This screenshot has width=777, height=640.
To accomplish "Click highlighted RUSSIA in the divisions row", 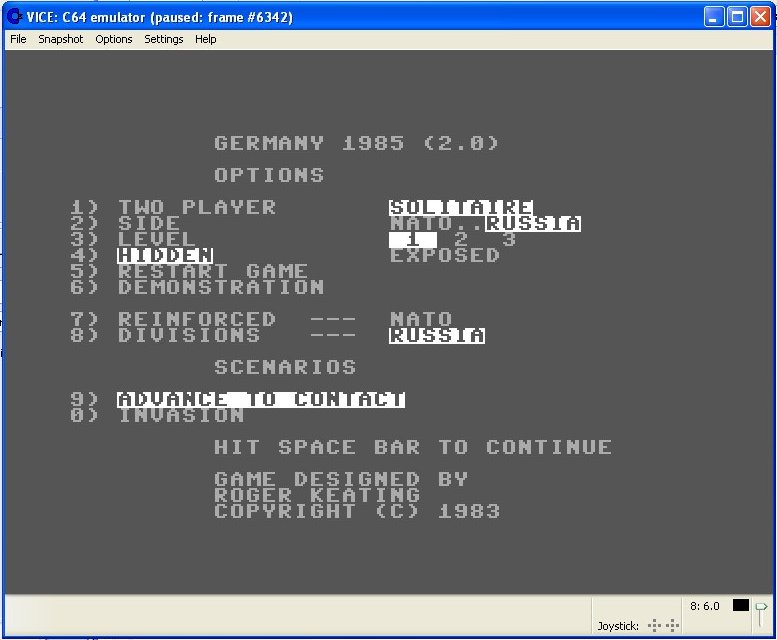I will pos(437,335).
